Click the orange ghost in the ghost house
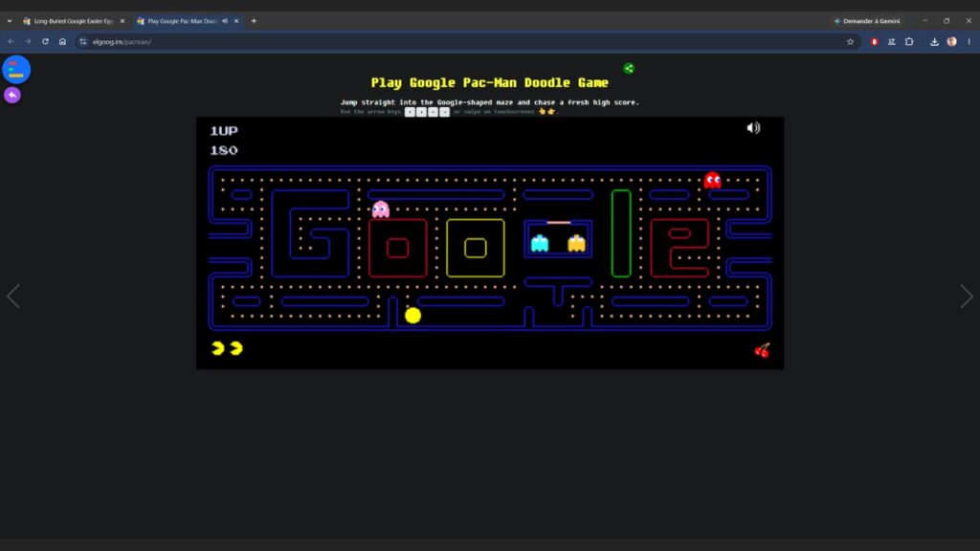The image size is (980, 551). click(576, 243)
